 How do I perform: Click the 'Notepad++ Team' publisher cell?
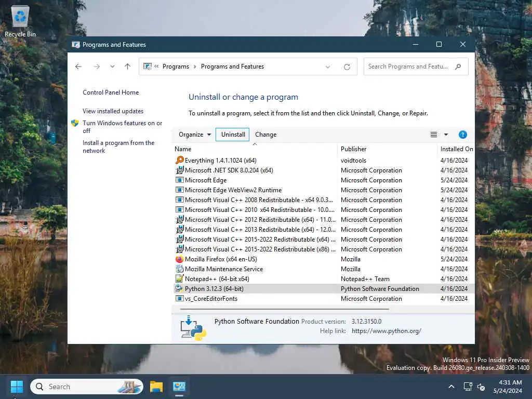pos(365,279)
